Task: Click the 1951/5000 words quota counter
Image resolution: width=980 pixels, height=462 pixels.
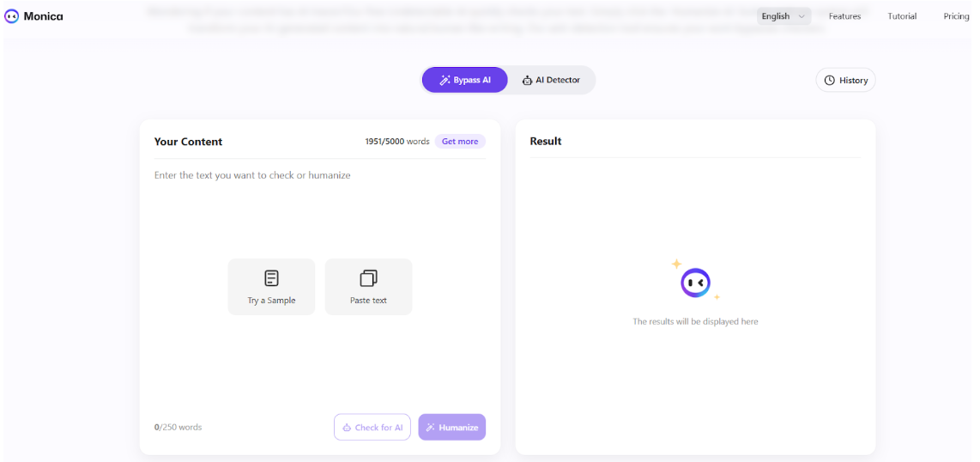Action: tap(396, 142)
